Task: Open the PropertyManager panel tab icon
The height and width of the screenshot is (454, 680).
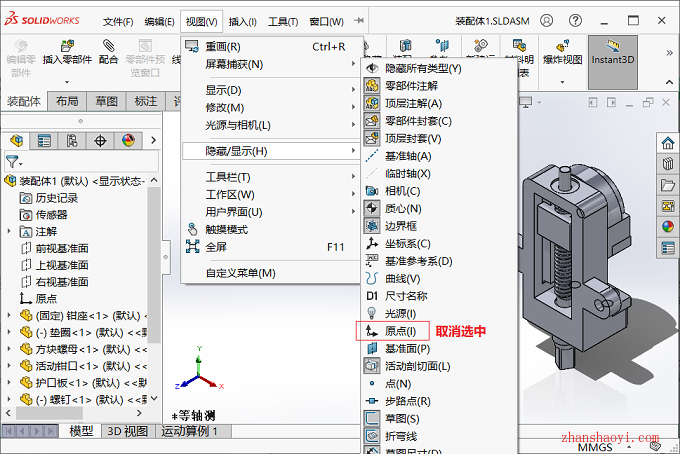Action: [x=44, y=141]
